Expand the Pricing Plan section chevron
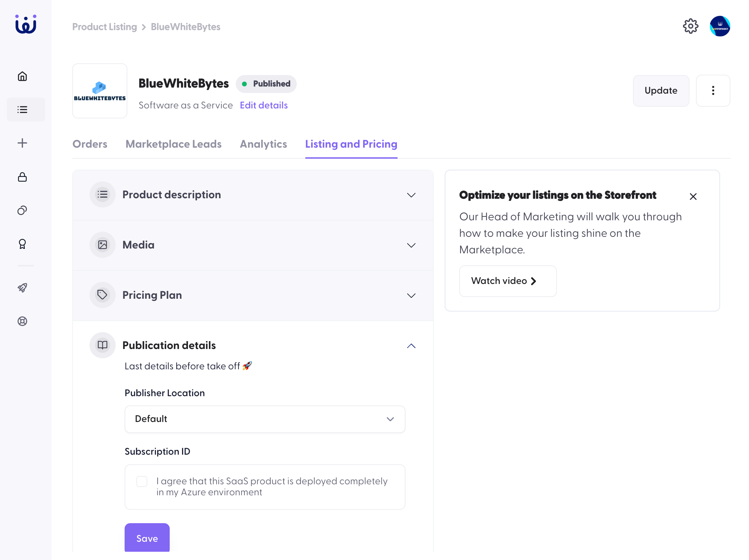 coord(411,296)
